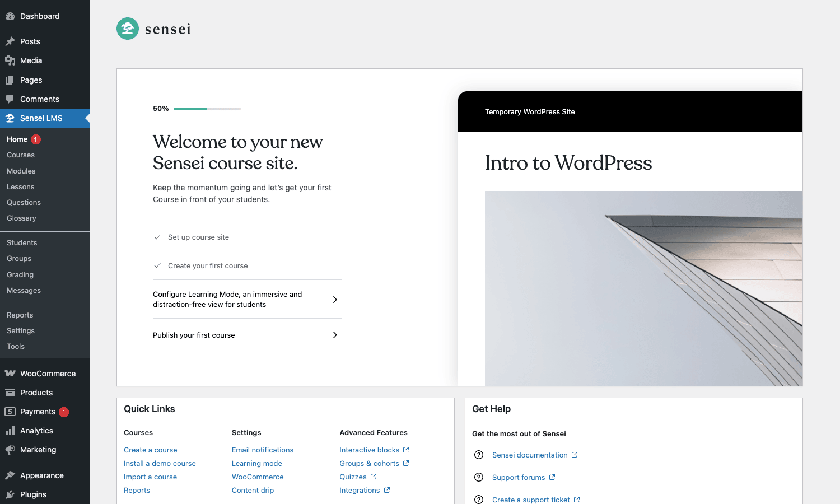840x504 pixels.
Task: Click the Marketing megaphone icon
Action: pos(10,450)
